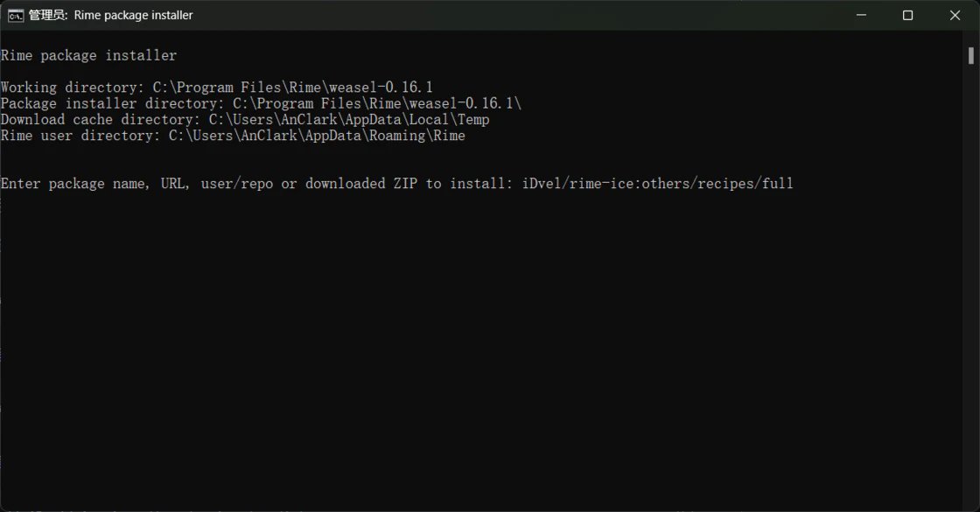Click the "Working directory:" label
Viewport: 980px width, 512px height.
pyautogui.click(x=73, y=88)
